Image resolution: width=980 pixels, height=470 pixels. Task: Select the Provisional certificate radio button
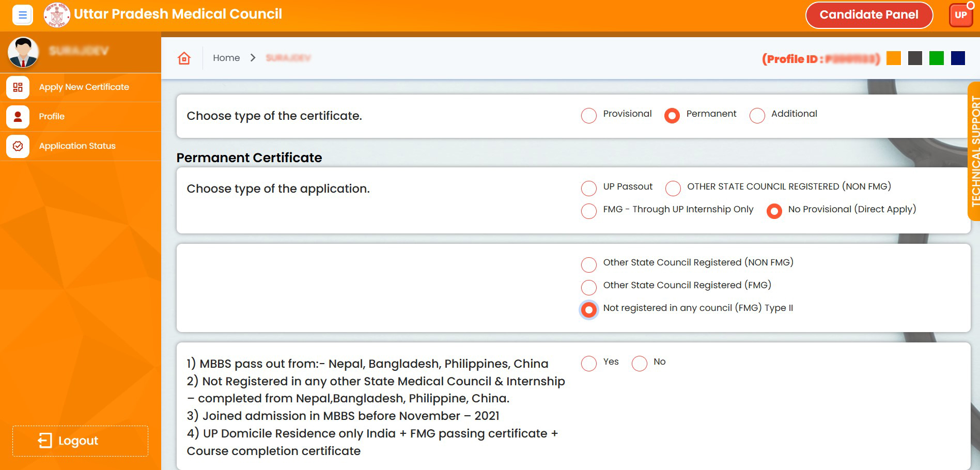pyautogui.click(x=588, y=116)
